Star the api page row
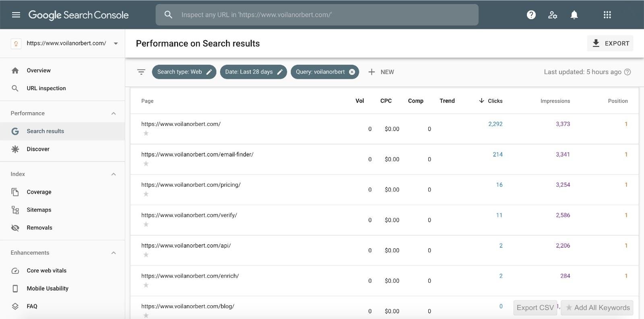Screen dimensions: 644x319 point(146,255)
